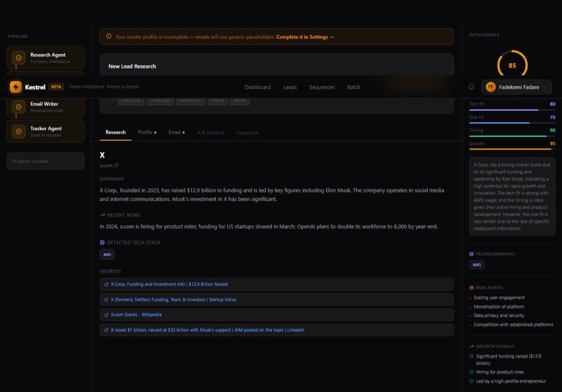This screenshot has width=562, height=392.
Task: Click Monetization of platform pain point
Action: (x=499, y=307)
